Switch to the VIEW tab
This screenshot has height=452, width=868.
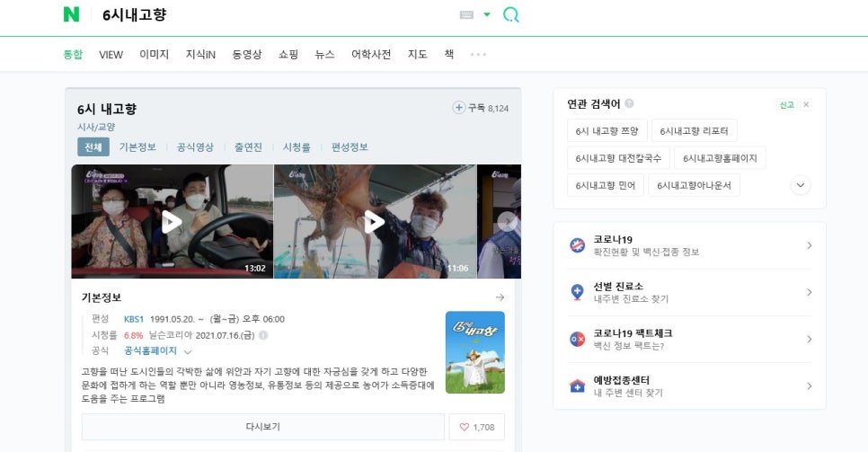(111, 54)
